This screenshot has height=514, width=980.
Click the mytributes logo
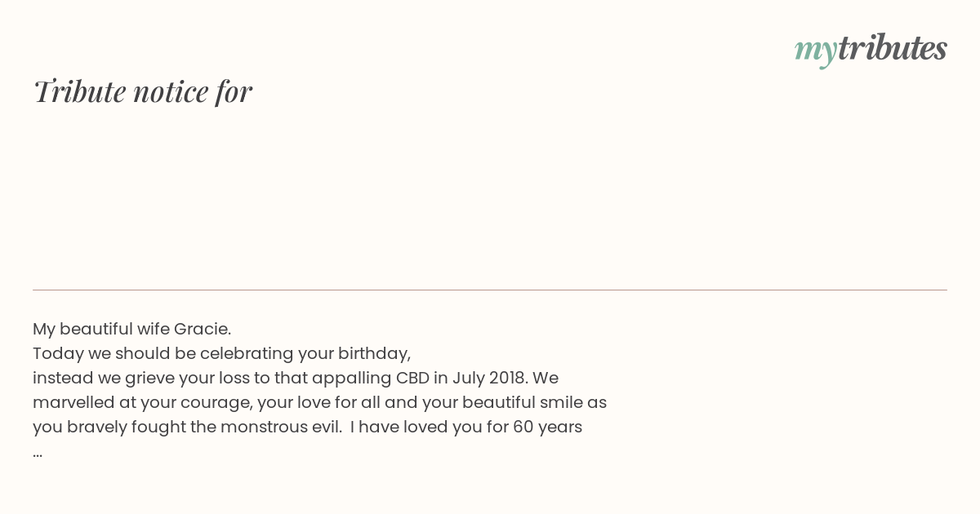871,49
